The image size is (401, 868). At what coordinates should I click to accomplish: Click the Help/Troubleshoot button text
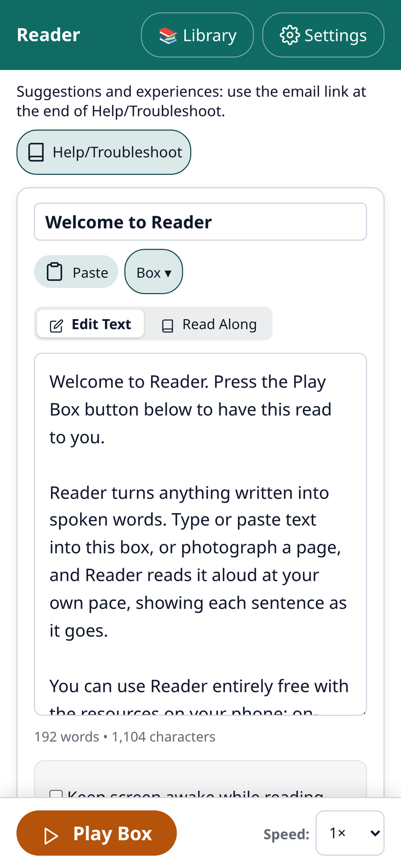pos(118,152)
